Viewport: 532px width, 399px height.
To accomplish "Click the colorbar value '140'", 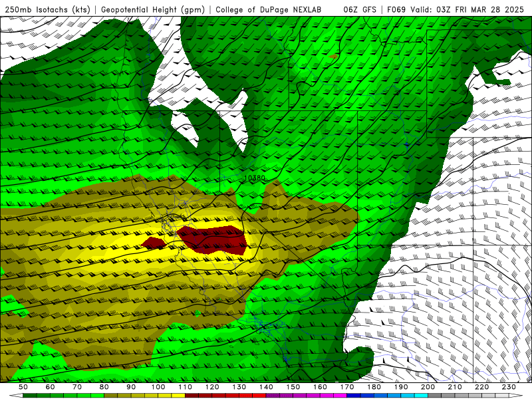I will (x=266, y=387).
